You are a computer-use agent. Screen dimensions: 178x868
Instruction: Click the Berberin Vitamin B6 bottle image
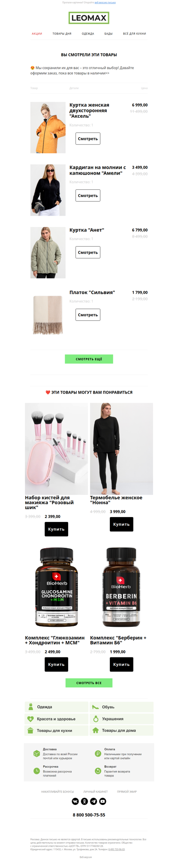[121, 587]
